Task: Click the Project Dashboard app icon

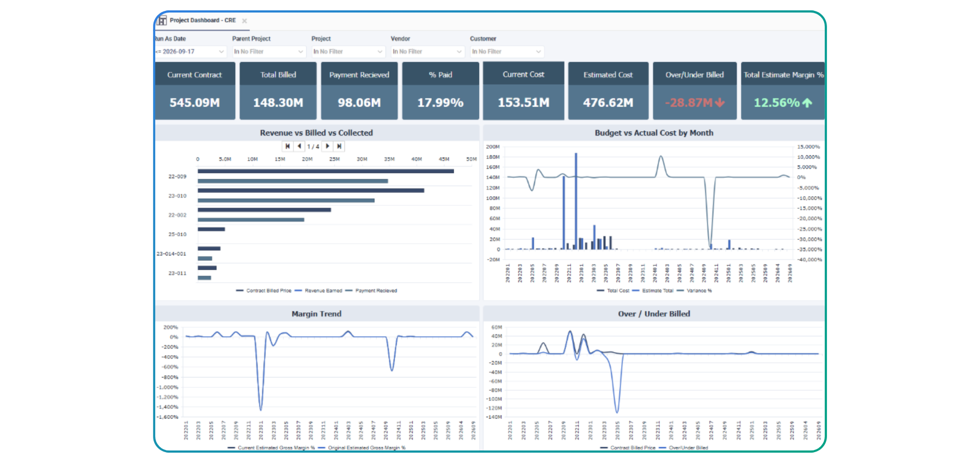Action: (162, 21)
